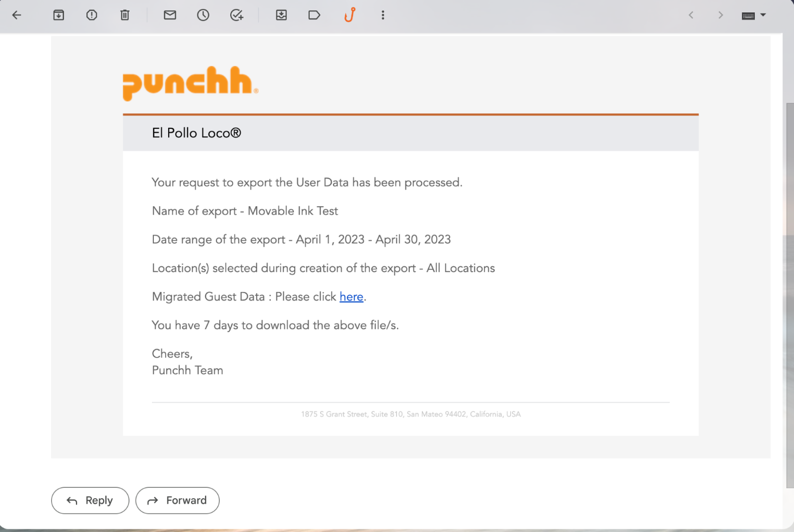Click the Punchh logo

click(191, 83)
